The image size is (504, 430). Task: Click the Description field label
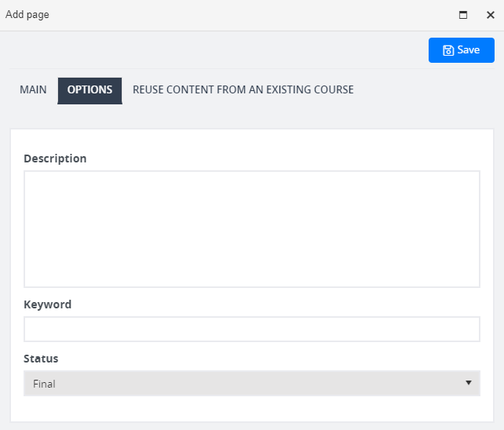coord(55,159)
